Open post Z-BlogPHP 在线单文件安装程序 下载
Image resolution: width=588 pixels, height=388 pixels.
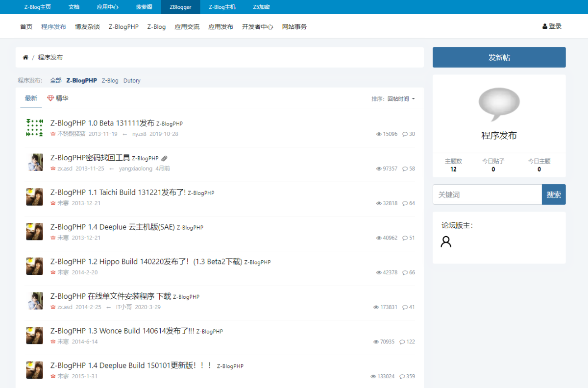pyautogui.click(x=111, y=296)
